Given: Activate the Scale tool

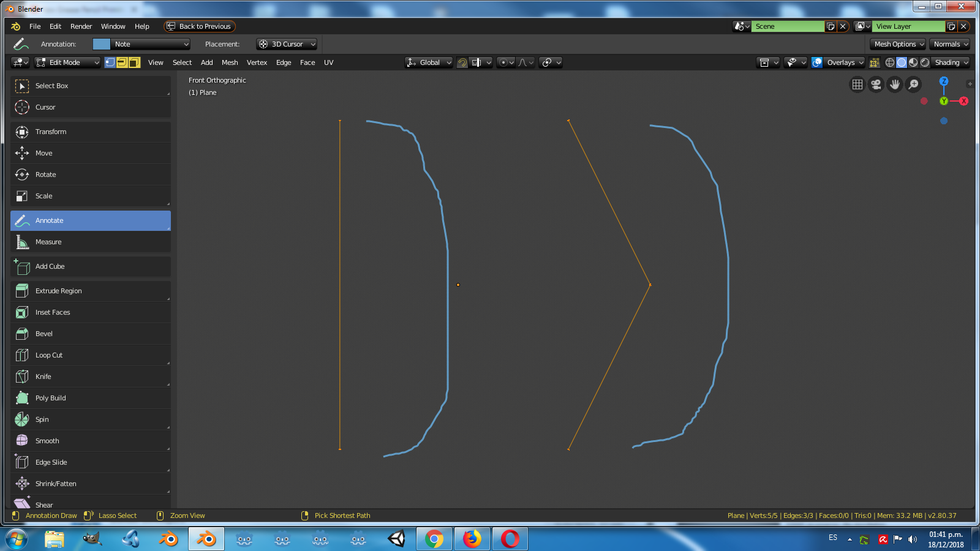Looking at the screenshot, I should click(x=91, y=196).
